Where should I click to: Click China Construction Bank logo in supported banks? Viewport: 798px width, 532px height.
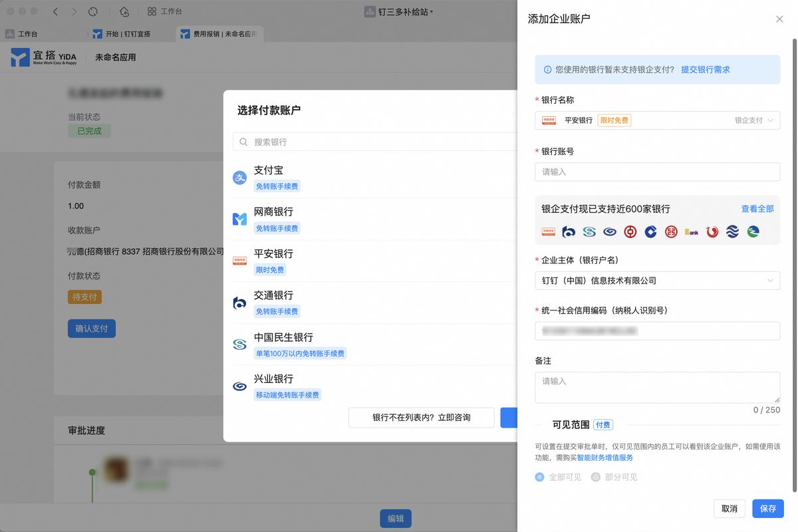(650, 231)
